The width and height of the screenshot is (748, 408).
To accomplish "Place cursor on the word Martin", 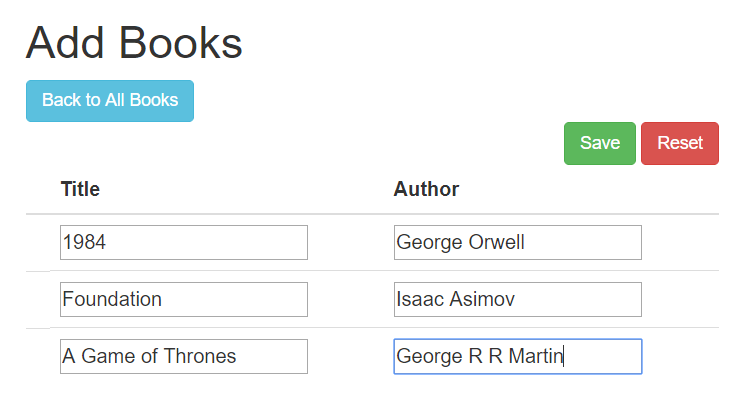I will tap(536, 356).
